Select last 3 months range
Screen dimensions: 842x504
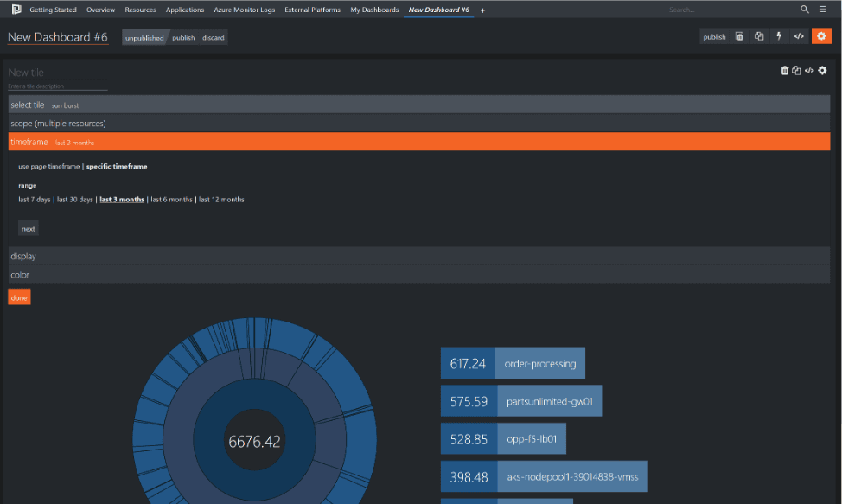[x=122, y=199]
